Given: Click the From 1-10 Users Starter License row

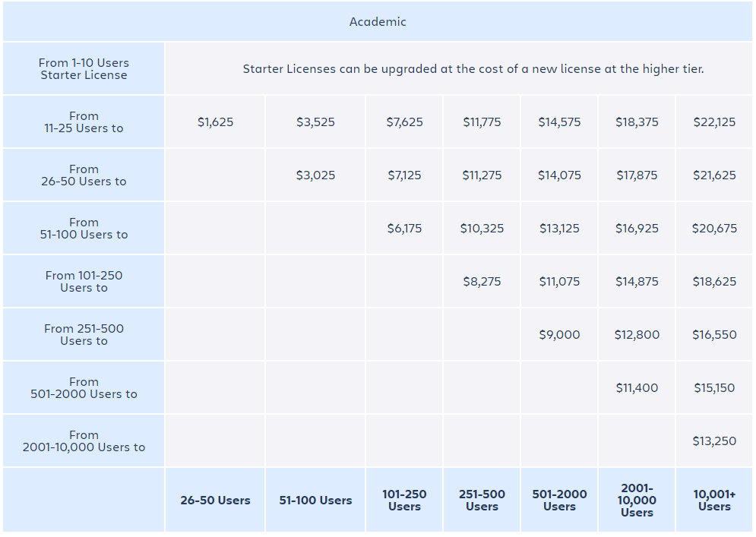Looking at the screenshot, I should point(84,69).
